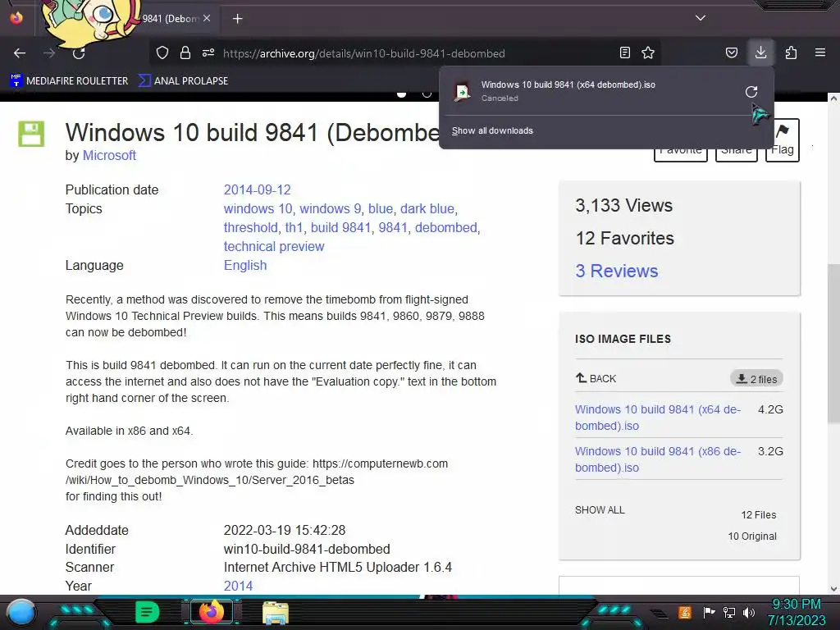Open the clock showing 9:30 PM

click(x=796, y=612)
